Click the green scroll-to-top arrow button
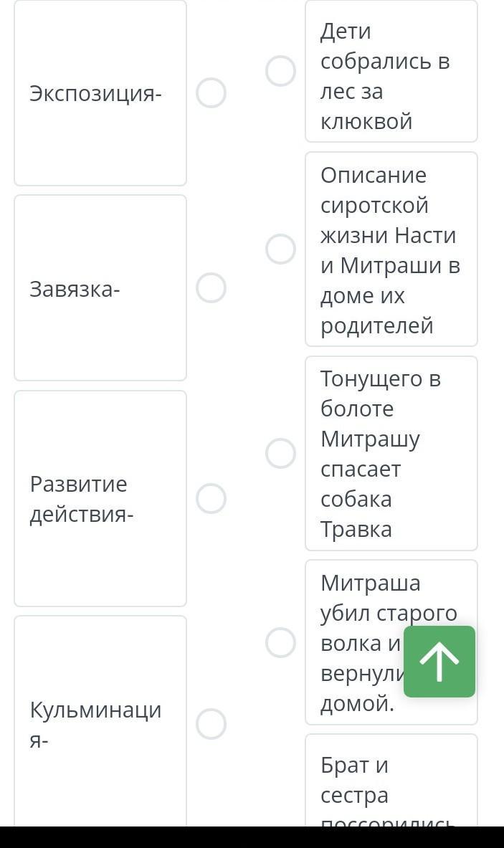The image size is (504, 848). click(x=439, y=662)
